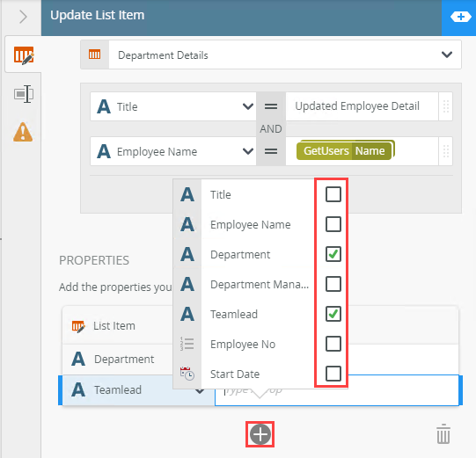Open the Errors warning triangle tab
The height and width of the screenshot is (458, 476).
pos(23,132)
